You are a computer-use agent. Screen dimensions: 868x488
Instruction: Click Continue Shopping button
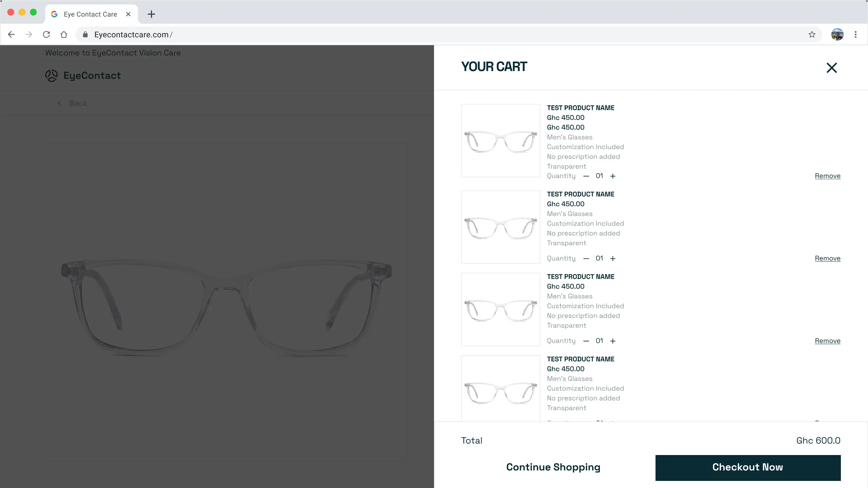[553, 467]
